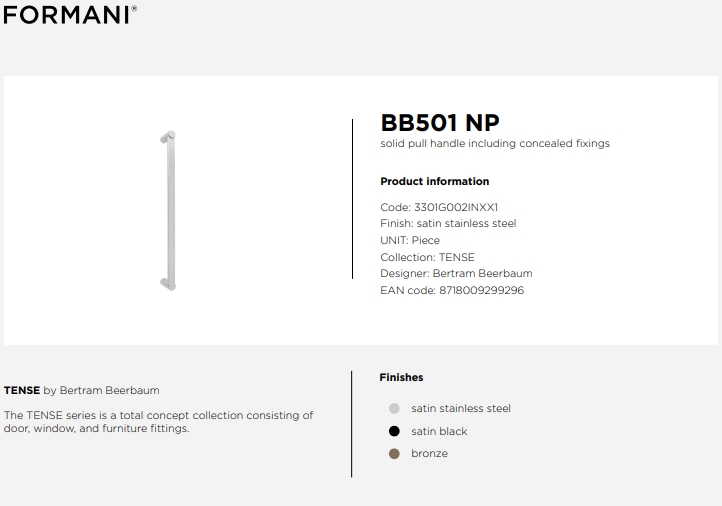Image resolution: width=722 pixels, height=506 pixels.
Task: Click the Finish: satin stainless steel line
Action: coord(448,223)
